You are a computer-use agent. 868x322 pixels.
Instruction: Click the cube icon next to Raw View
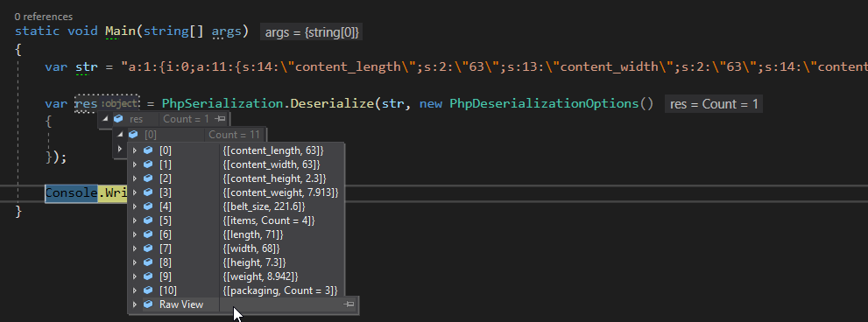tap(148, 304)
